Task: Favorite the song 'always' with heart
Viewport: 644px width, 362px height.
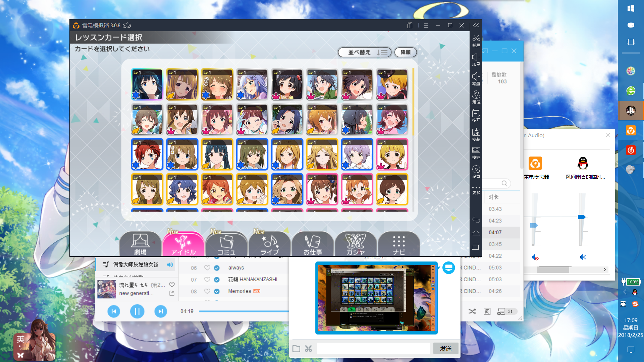Action: (207, 268)
